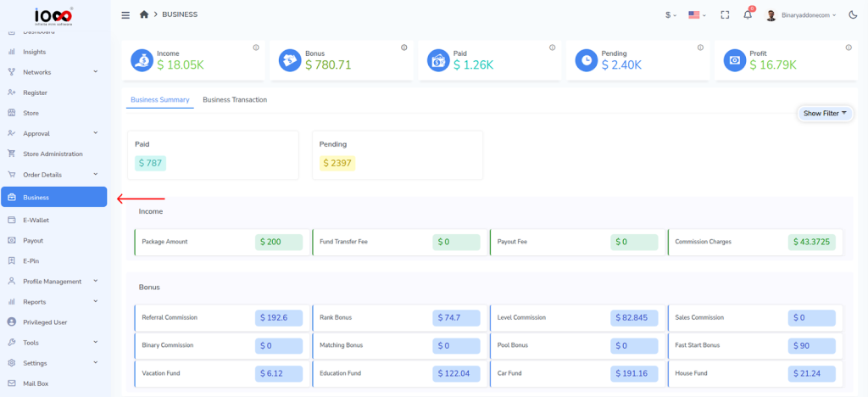Click the home breadcrumb icon

pos(144,14)
